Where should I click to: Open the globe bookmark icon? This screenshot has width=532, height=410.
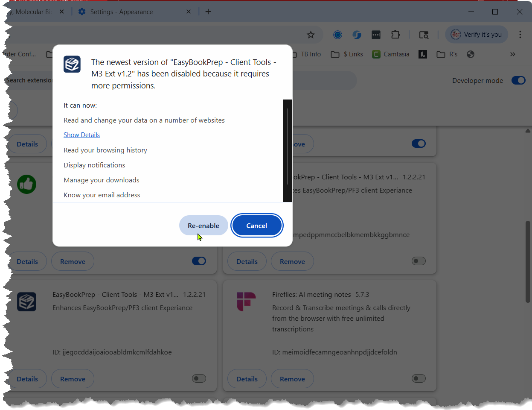coord(471,54)
